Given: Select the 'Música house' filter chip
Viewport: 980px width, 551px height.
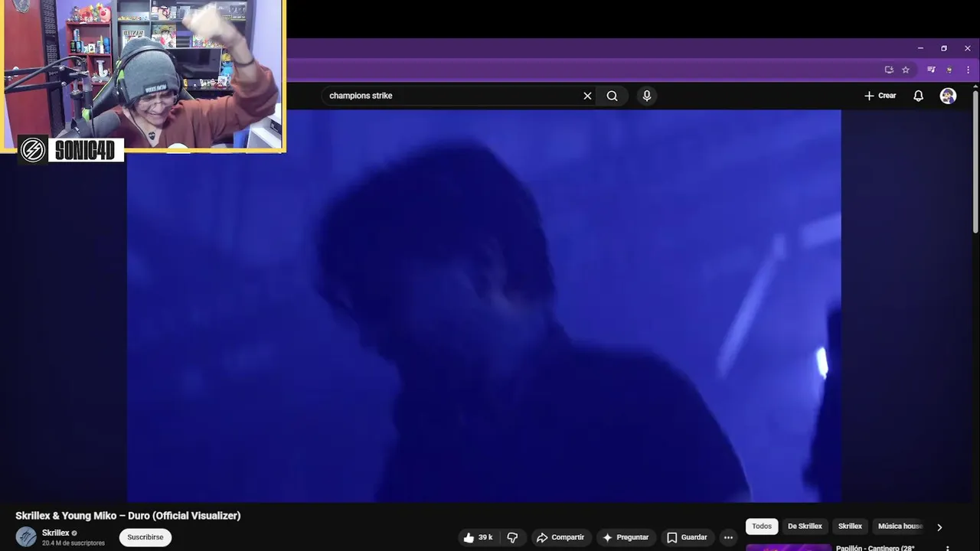Looking at the screenshot, I should click(900, 527).
